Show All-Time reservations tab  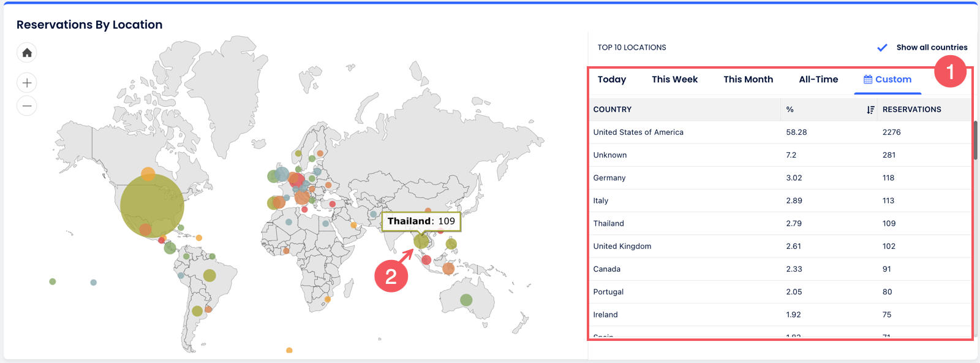(818, 80)
